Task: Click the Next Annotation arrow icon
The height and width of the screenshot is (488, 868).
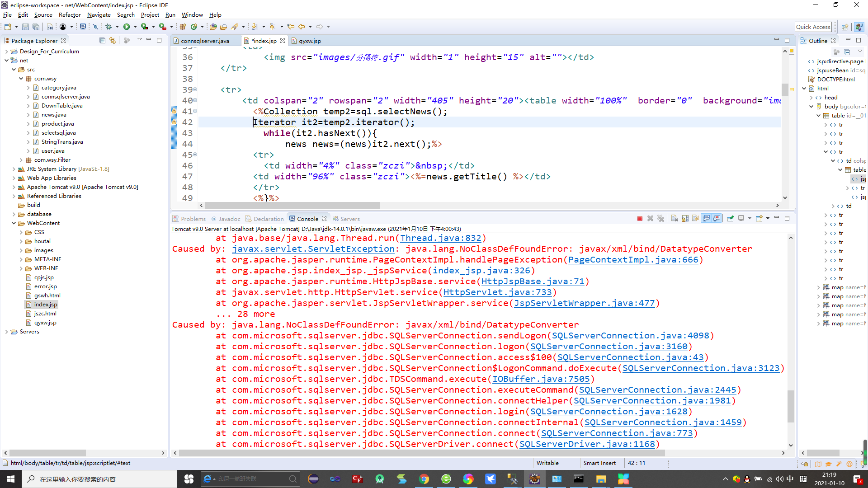Action: [x=255, y=27]
